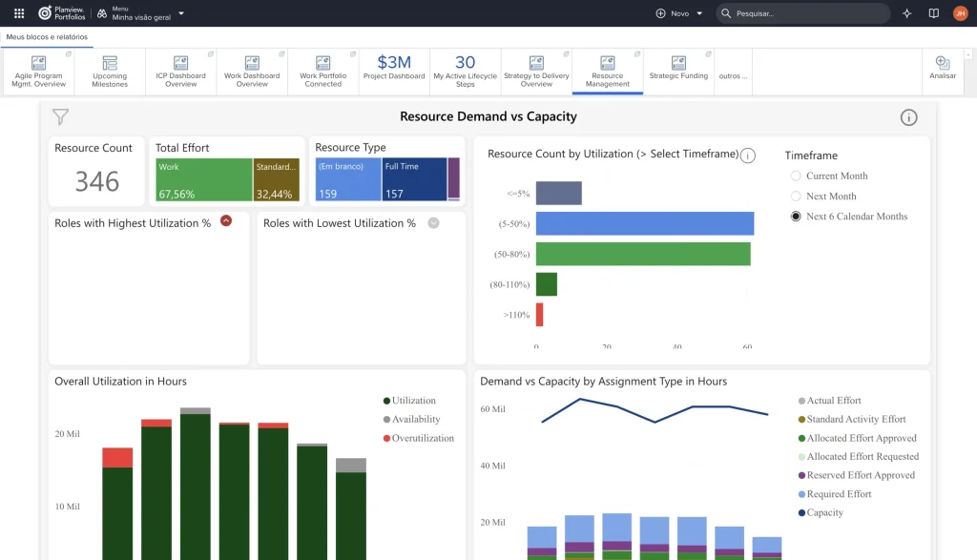977x560 pixels.
Task: Open the Upcoming Milestones tile
Action: pos(110,72)
